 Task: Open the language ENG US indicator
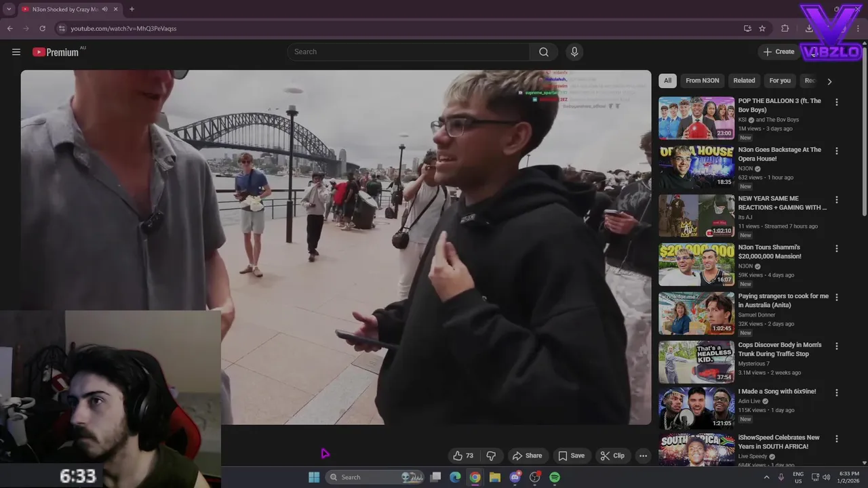(x=798, y=477)
